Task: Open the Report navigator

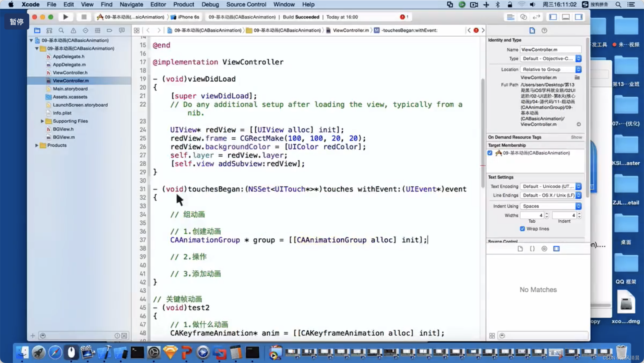Action: click(x=122, y=30)
